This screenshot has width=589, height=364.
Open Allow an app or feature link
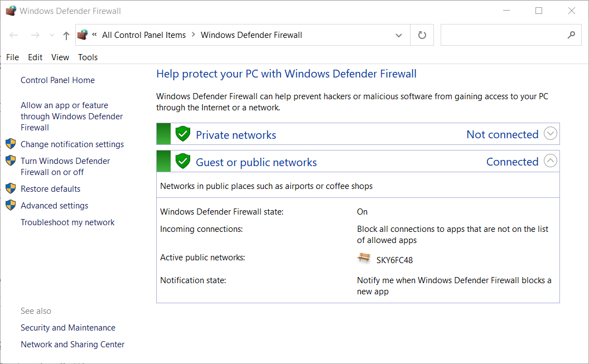click(x=72, y=117)
